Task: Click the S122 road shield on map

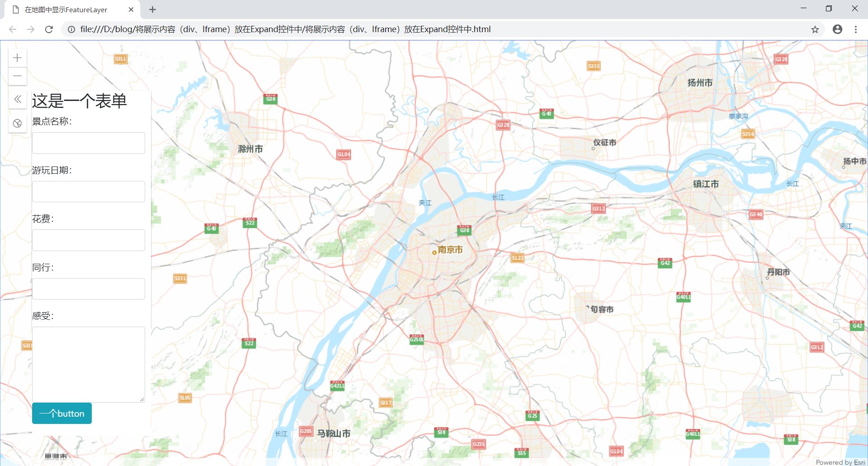Action: [x=517, y=258]
